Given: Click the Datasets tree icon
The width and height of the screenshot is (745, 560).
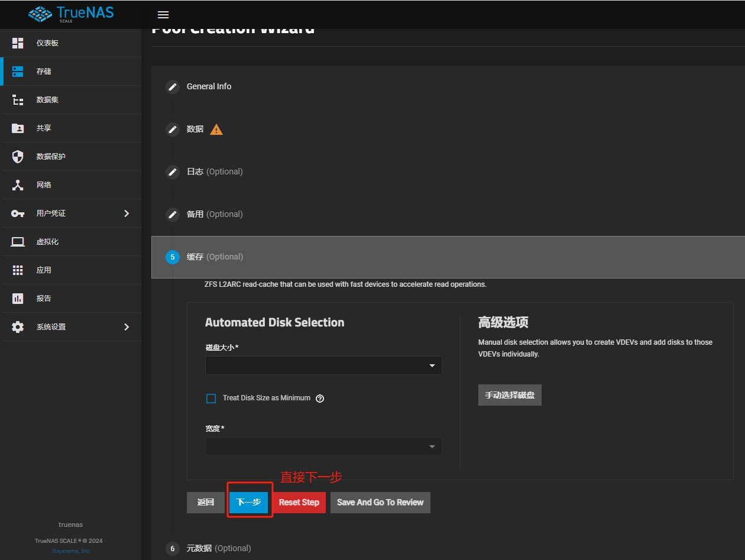Looking at the screenshot, I should pyautogui.click(x=18, y=100).
